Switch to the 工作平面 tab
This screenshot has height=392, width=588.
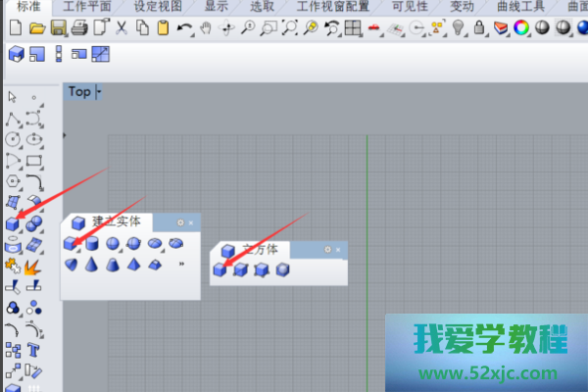pyautogui.click(x=88, y=6)
